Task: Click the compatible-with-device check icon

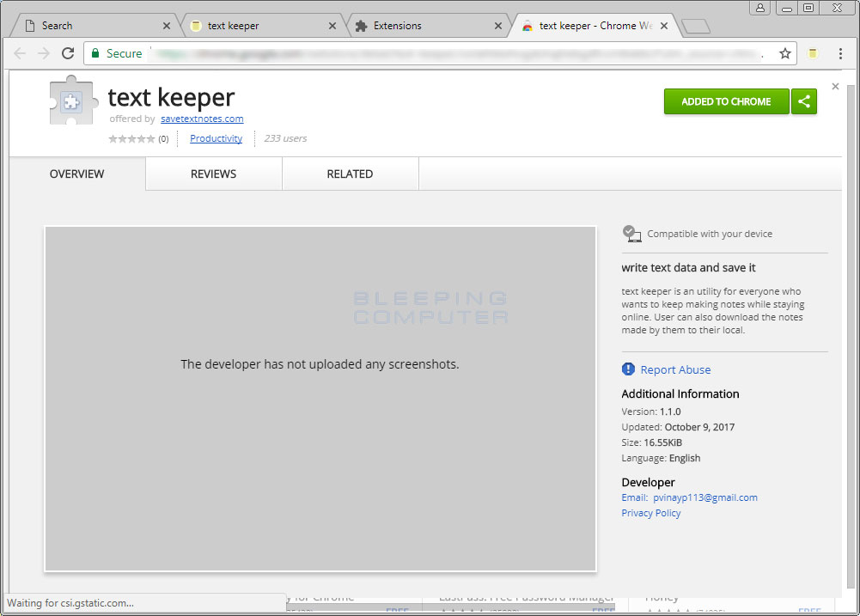Action: 631,232
